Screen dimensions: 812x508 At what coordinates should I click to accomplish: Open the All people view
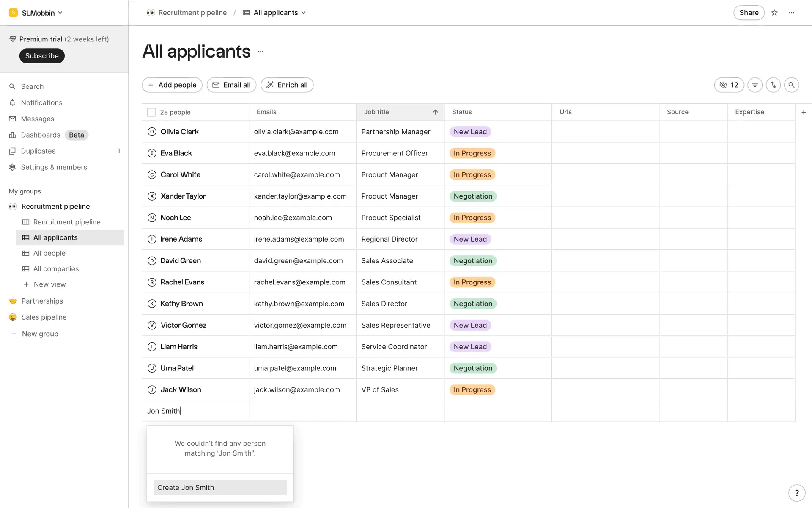pyautogui.click(x=49, y=253)
